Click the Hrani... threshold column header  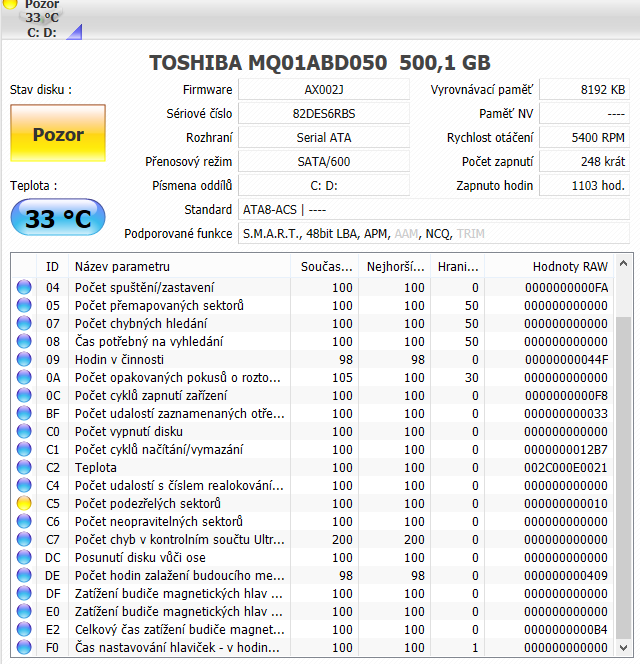tap(458, 266)
